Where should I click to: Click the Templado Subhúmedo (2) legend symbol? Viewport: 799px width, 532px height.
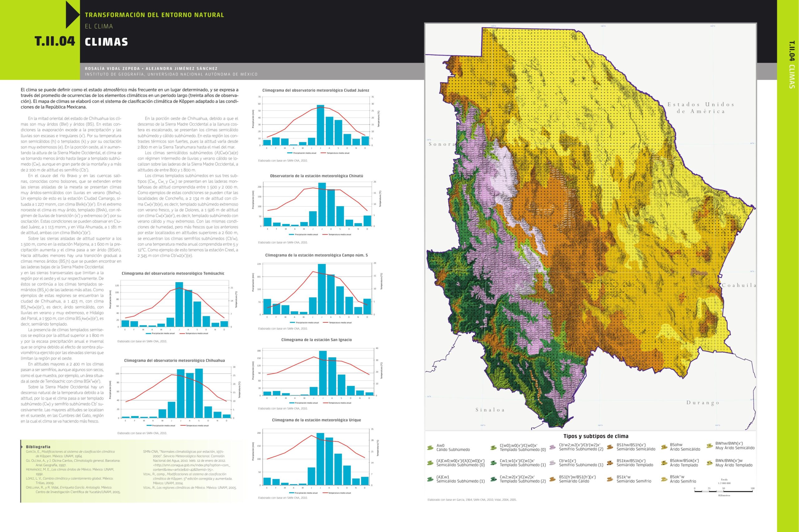(494, 480)
